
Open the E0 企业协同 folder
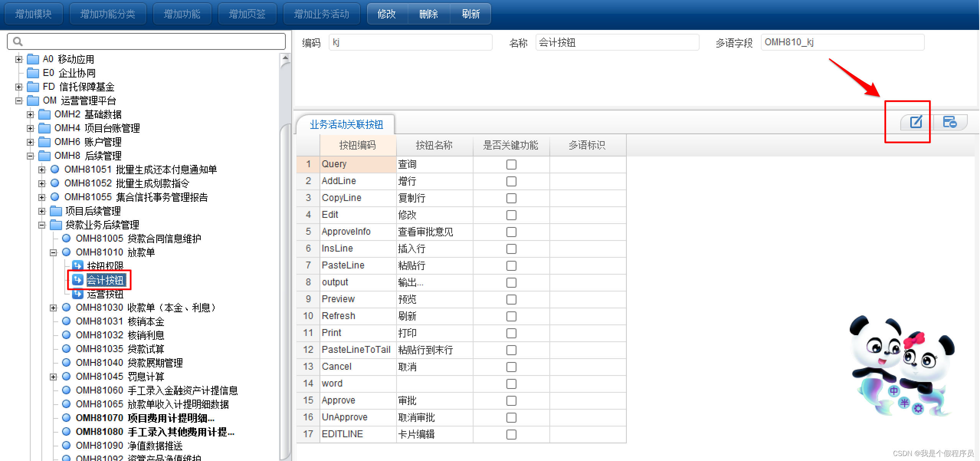click(69, 73)
